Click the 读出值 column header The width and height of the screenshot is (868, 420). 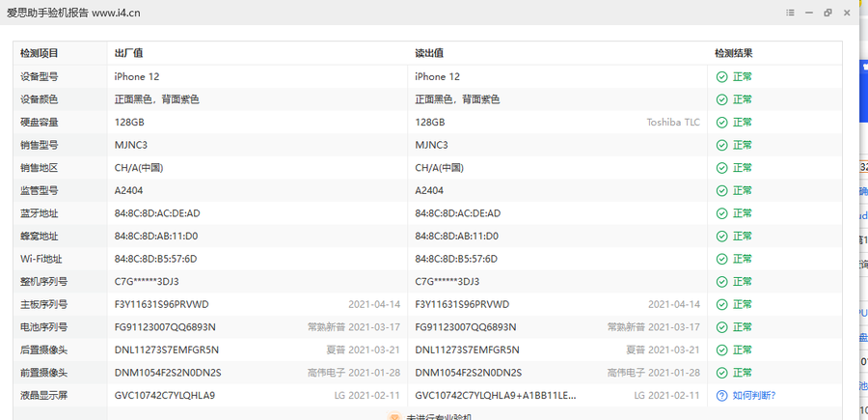click(429, 53)
